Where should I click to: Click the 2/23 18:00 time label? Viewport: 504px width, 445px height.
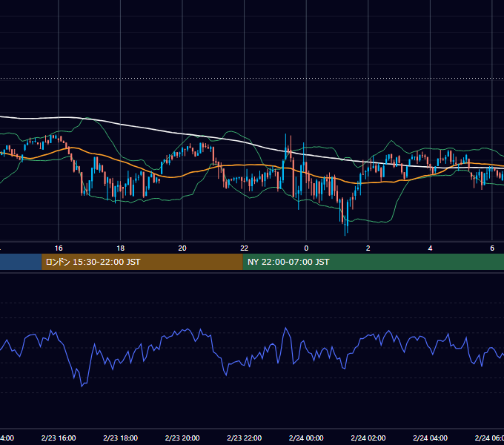click(121, 438)
